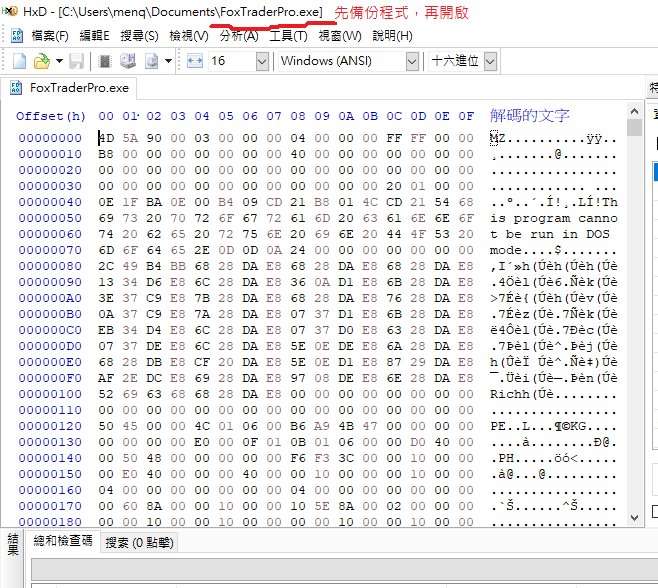Select byte 4D at offset 00000000

[x=106, y=138]
